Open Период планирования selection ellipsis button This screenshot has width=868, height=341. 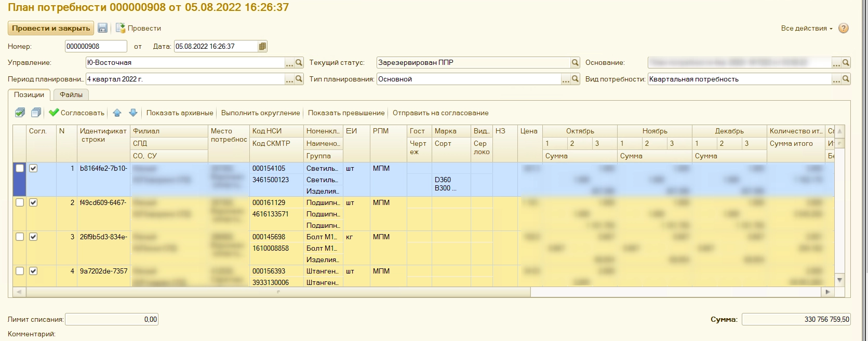(x=289, y=79)
